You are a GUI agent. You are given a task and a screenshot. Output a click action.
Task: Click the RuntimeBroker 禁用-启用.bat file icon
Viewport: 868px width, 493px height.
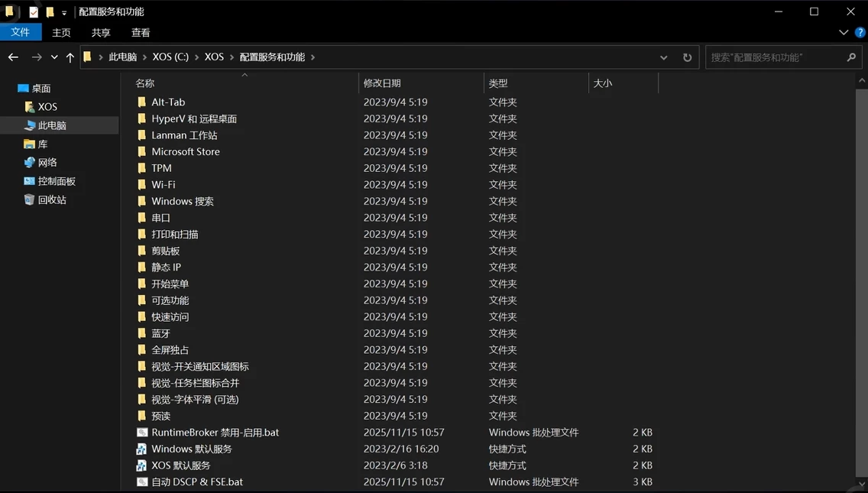click(142, 433)
